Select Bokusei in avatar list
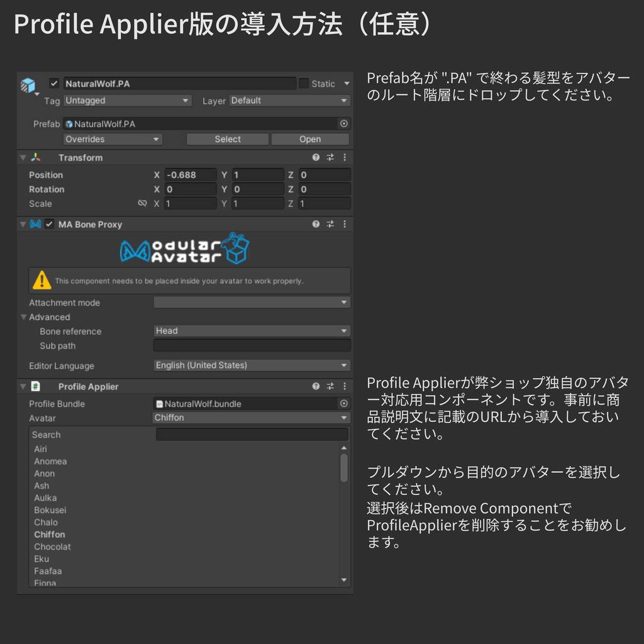Viewport: 644px width, 644px height. click(50, 510)
